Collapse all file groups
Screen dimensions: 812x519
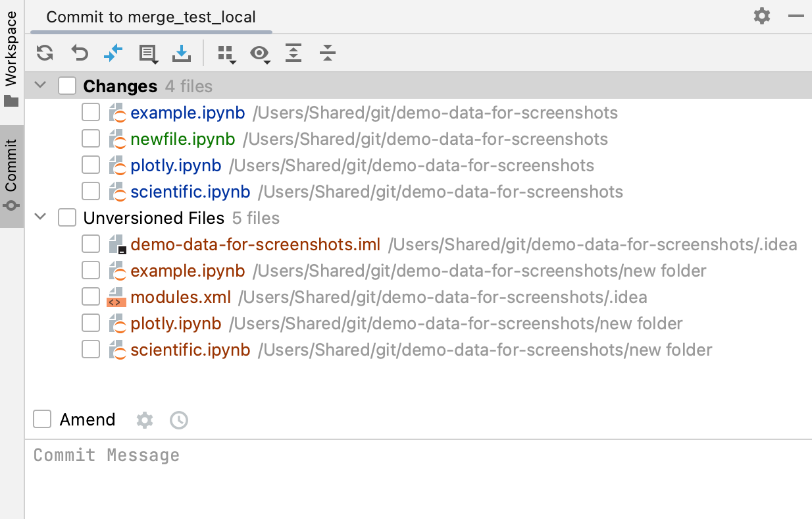tap(327, 53)
